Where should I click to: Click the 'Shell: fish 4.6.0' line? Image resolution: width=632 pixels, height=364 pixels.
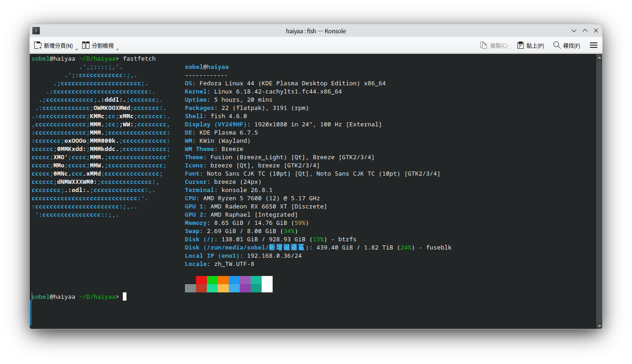point(216,116)
